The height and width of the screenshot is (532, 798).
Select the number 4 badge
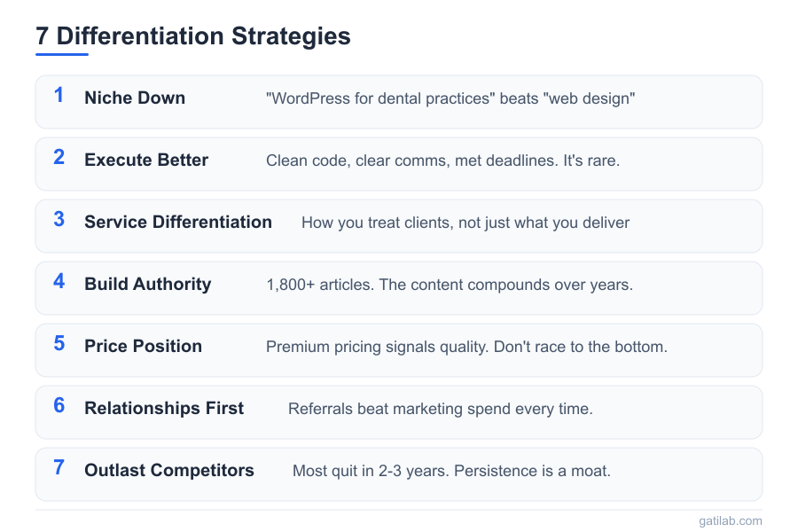point(59,282)
